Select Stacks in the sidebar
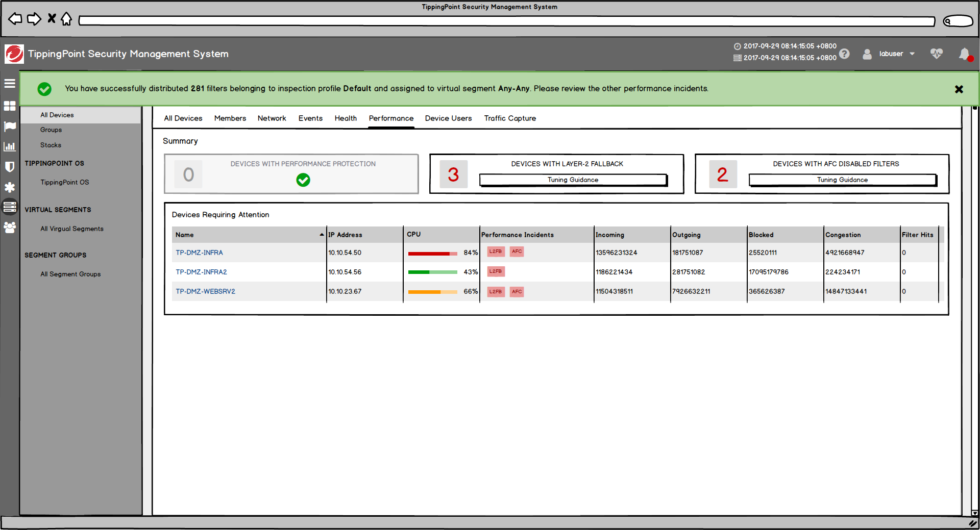Screen dimensions: 980x530 point(51,145)
